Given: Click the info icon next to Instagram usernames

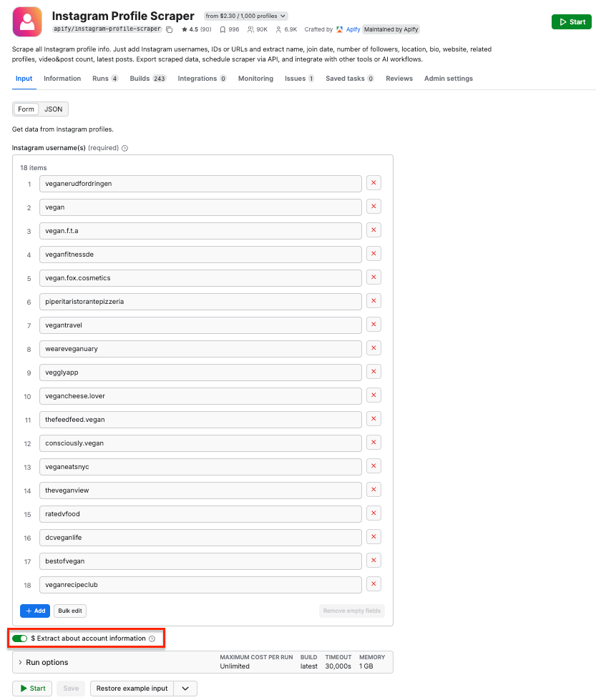Looking at the screenshot, I should pyautogui.click(x=124, y=148).
